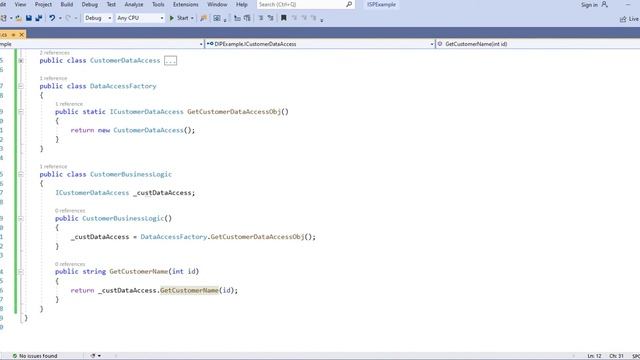The image size is (640, 360).
Task: Open the Test menu
Action: click(111, 4)
